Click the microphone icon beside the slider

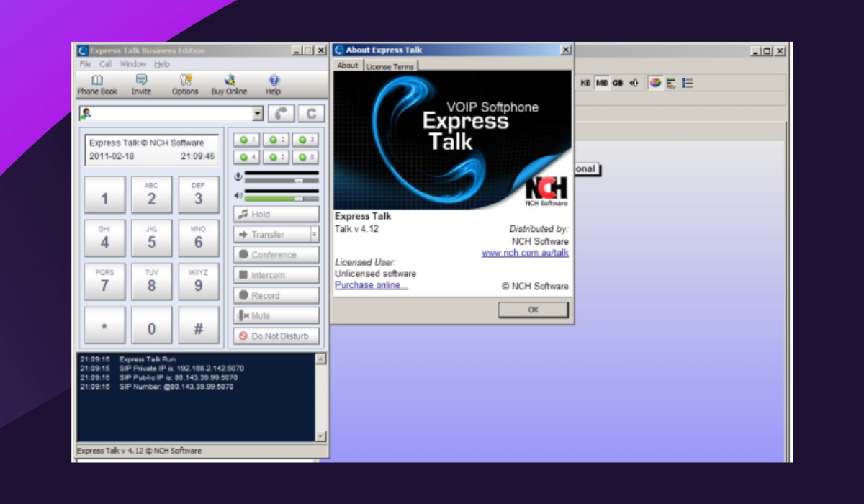(238, 177)
